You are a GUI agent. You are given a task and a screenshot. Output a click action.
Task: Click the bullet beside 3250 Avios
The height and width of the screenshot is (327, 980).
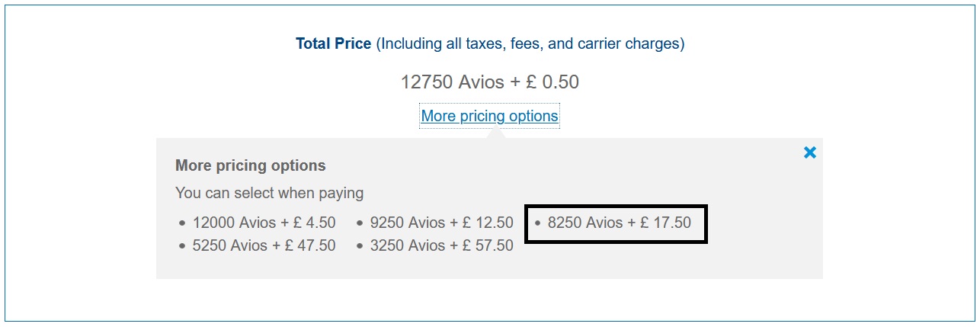click(360, 246)
